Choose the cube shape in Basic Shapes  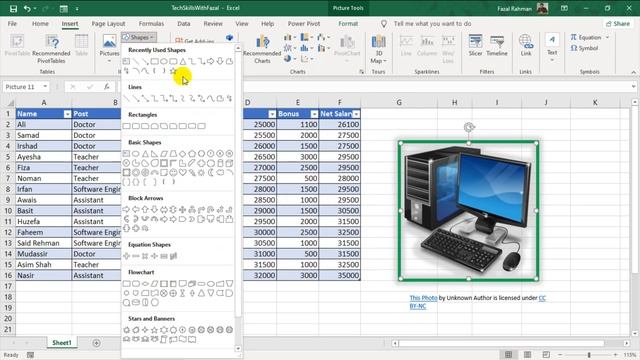(229, 163)
